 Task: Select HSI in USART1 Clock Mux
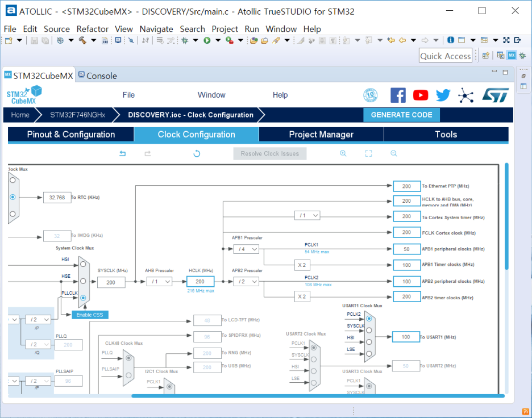click(369, 342)
